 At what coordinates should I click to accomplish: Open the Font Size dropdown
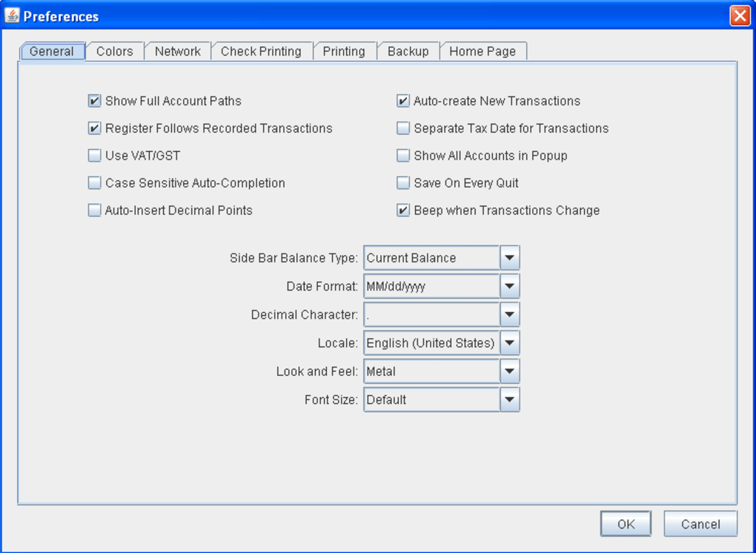(x=509, y=400)
